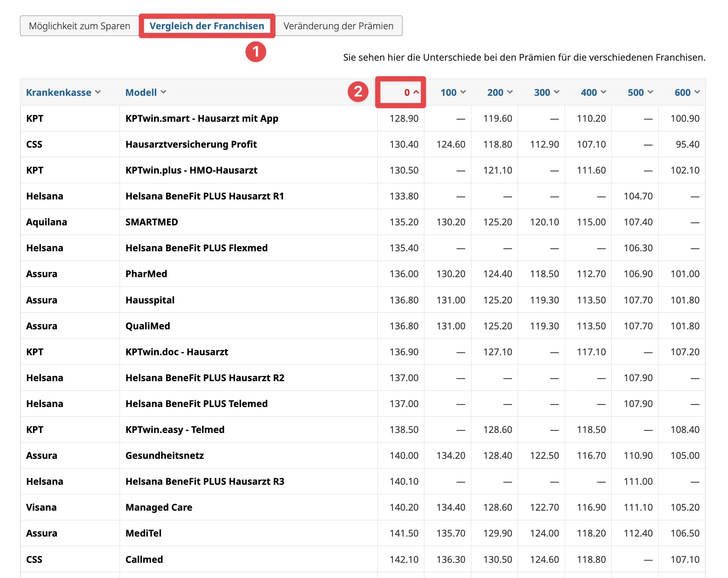
Task: Click the Gesundheitsnetz model name
Action: pos(165,456)
